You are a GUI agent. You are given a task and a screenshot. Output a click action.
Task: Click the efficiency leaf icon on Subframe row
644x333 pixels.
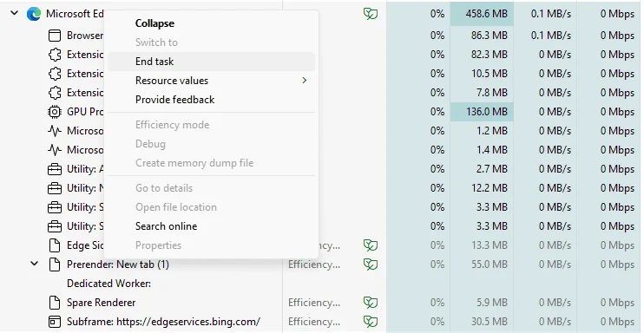[x=371, y=322]
